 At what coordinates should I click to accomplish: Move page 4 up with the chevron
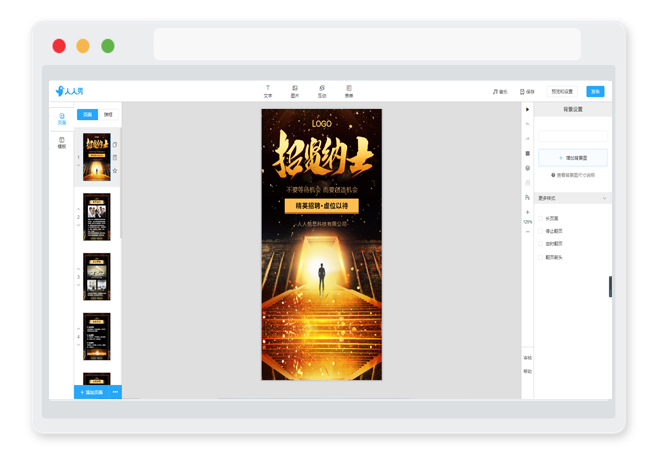(x=78, y=328)
